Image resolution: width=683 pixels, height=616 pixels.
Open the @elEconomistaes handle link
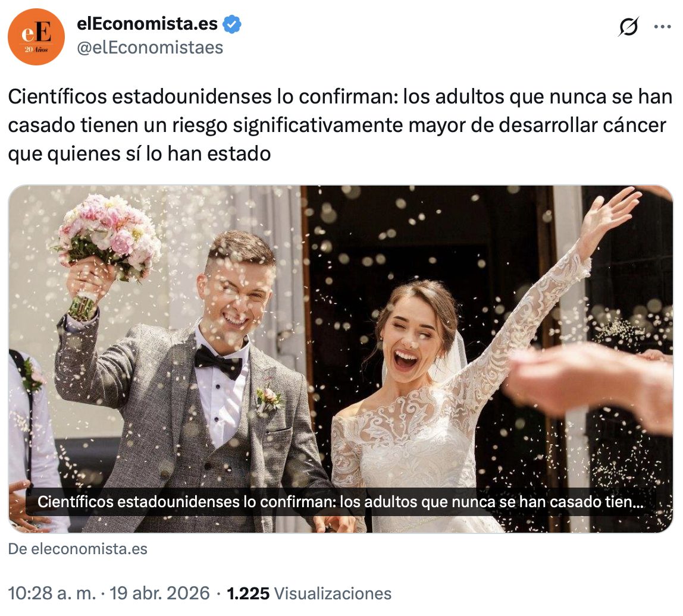(x=150, y=48)
